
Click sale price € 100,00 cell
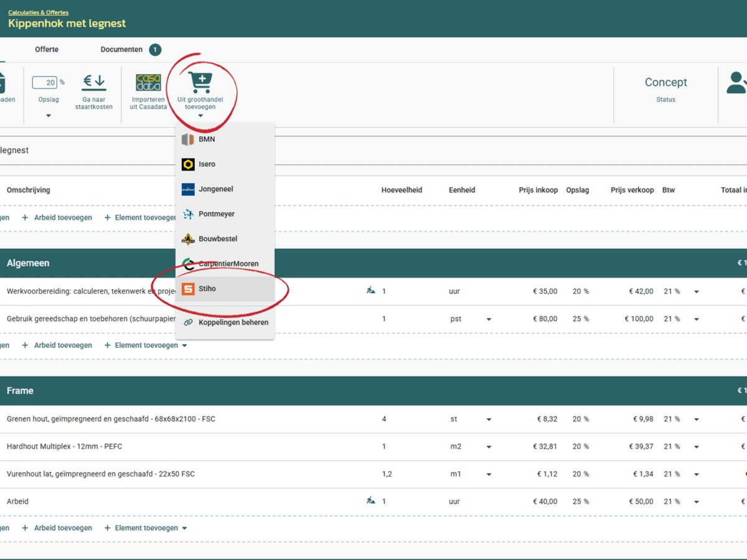639,319
